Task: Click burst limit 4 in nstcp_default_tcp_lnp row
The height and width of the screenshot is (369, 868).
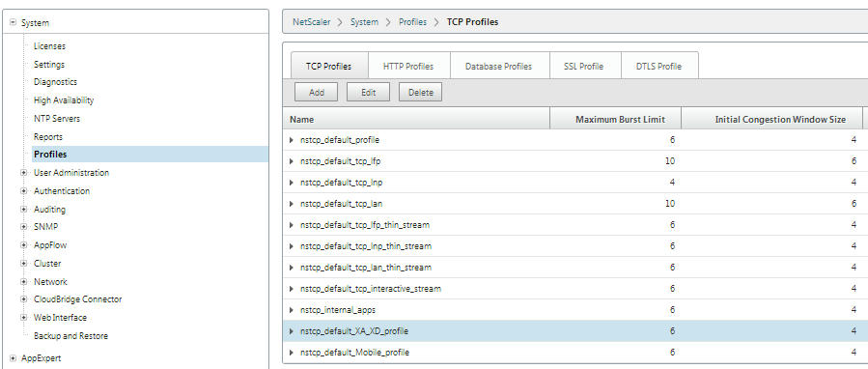Action: (x=673, y=183)
